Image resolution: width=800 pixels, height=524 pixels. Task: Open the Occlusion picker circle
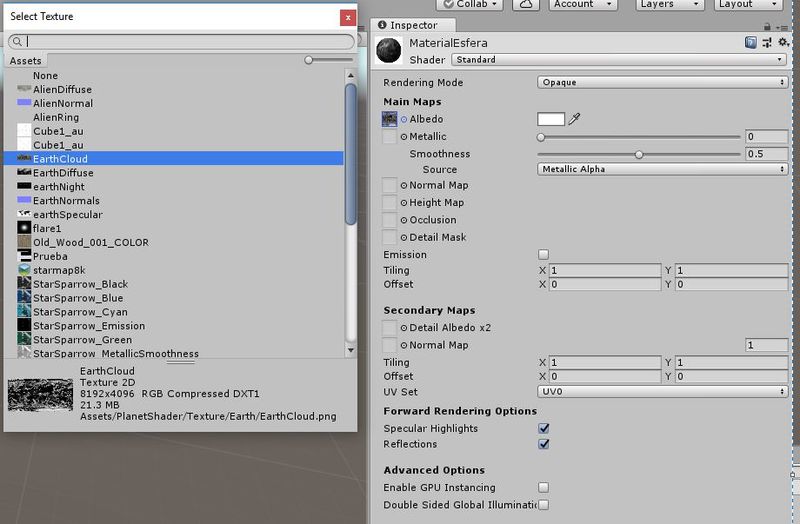pos(404,220)
